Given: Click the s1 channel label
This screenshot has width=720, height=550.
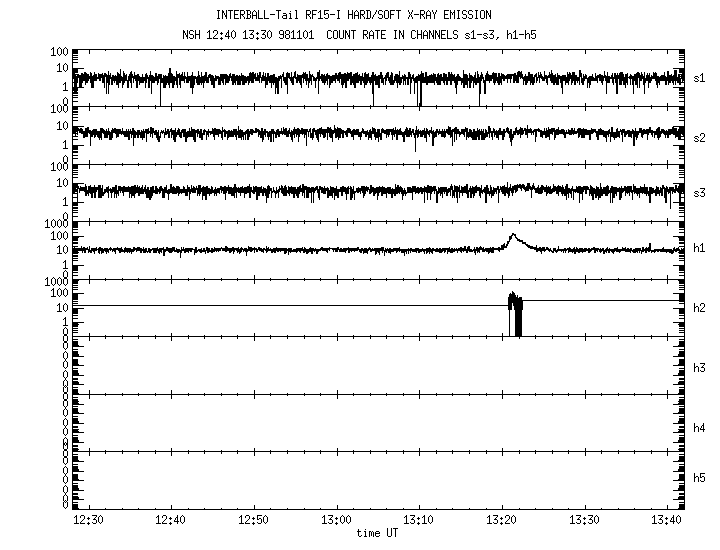Looking at the screenshot, I should pos(700,77).
